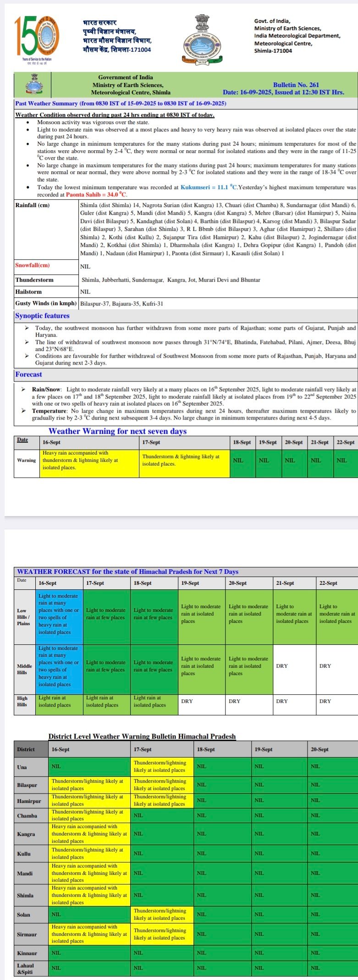Click the blue Middle Hills 16-Sept forecast cell

coord(60,669)
